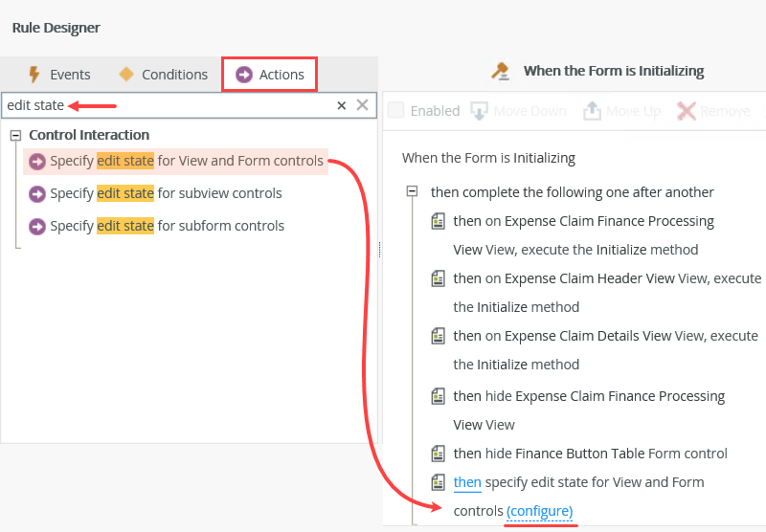This screenshot has height=532, width=766.
Task: Close search with large gray X icon
Action: point(363,105)
